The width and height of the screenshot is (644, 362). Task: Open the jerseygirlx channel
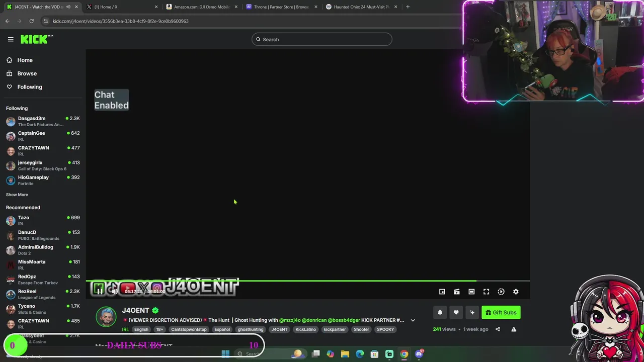pyautogui.click(x=42, y=165)
